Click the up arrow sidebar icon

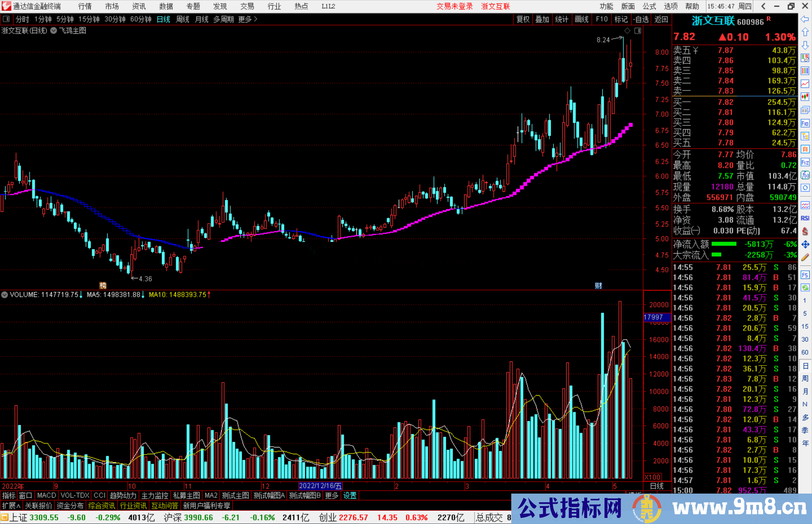805,32
